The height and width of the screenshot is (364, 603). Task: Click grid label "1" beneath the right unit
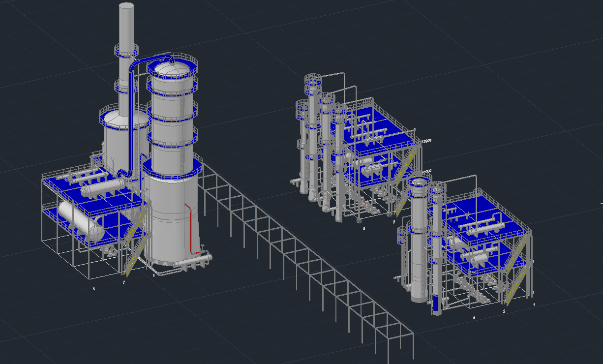534,305
